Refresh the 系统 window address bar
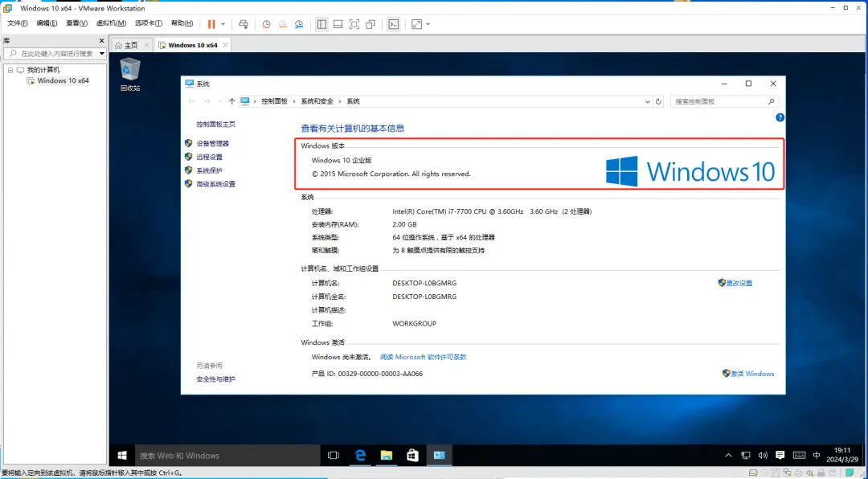This screenshot has width=868, height=479. [x=658, y=102]
